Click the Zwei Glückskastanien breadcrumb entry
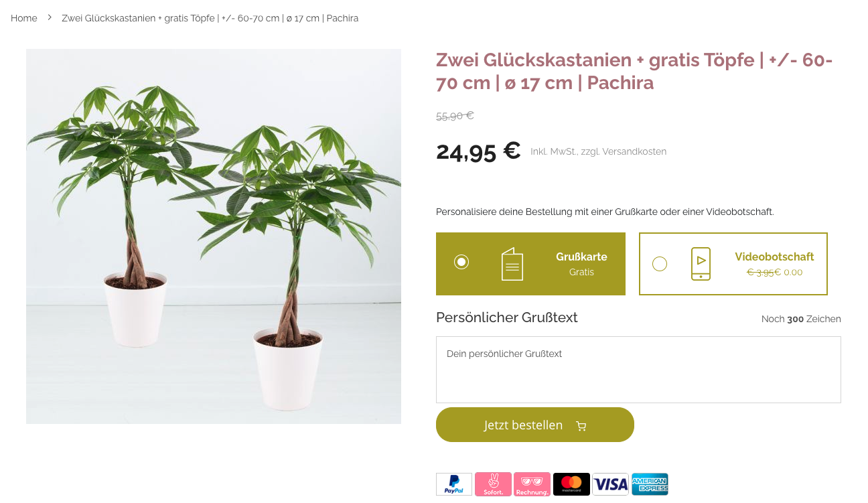Screen dimensions: 868x503 [x=210, y=18]
